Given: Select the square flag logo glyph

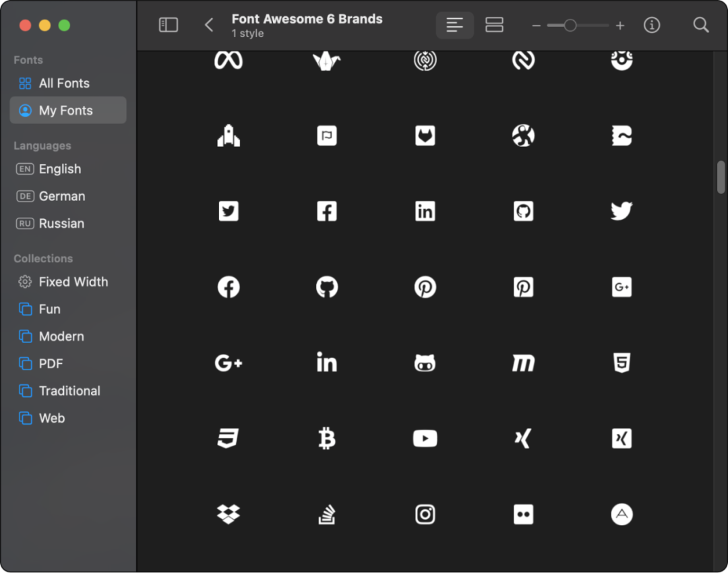Looking at the screenshot, I should point(327,135).
